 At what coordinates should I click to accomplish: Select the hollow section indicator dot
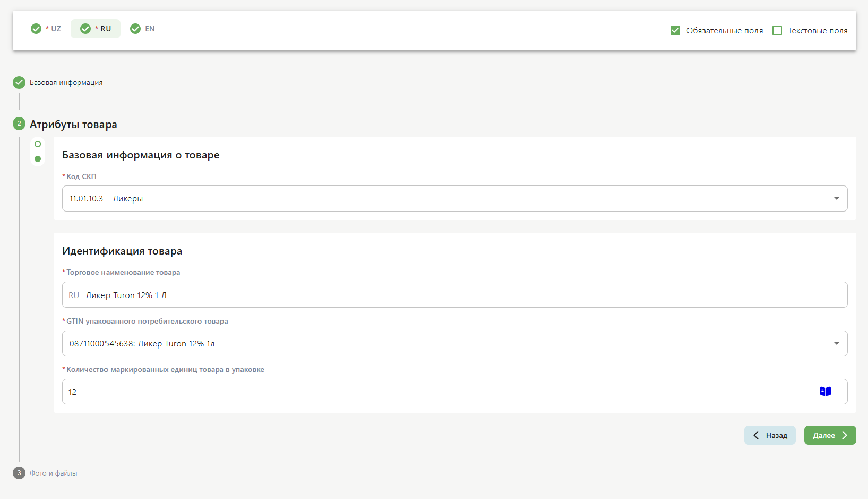click(38, 144)
